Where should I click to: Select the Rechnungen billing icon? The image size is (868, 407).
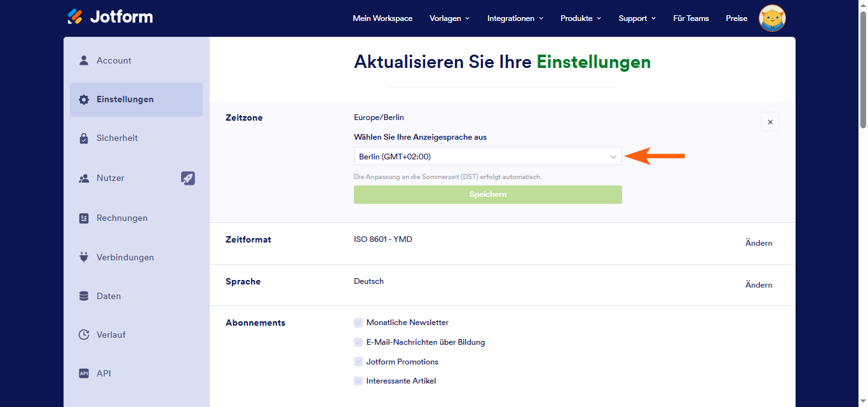(83, 217)
